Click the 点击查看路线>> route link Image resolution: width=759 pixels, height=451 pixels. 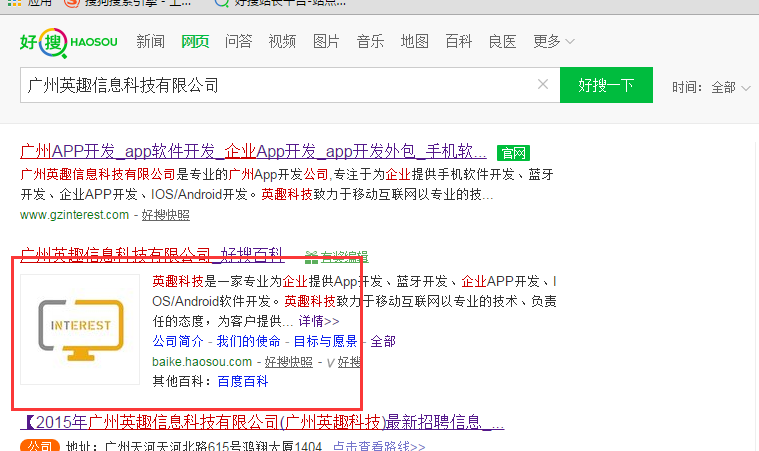pos(379,446)
